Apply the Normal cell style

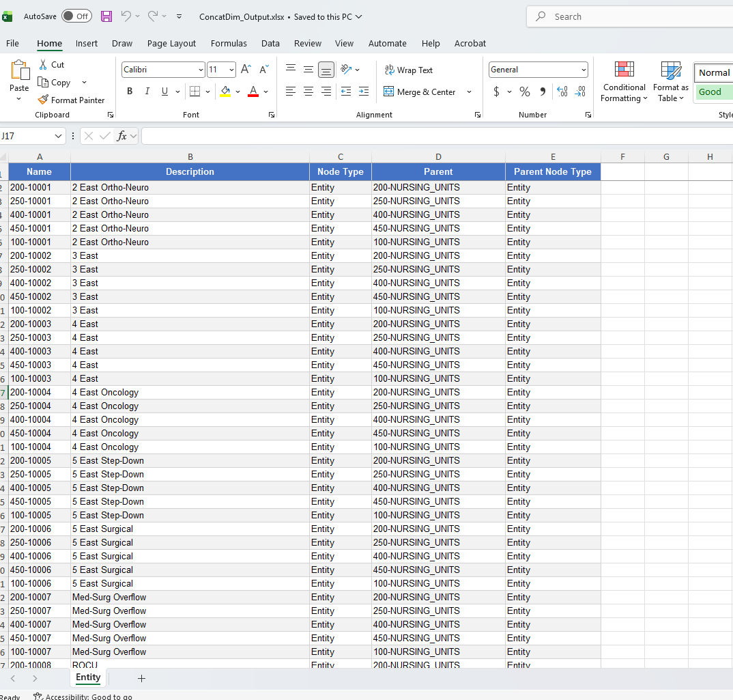tap(713, 72)
